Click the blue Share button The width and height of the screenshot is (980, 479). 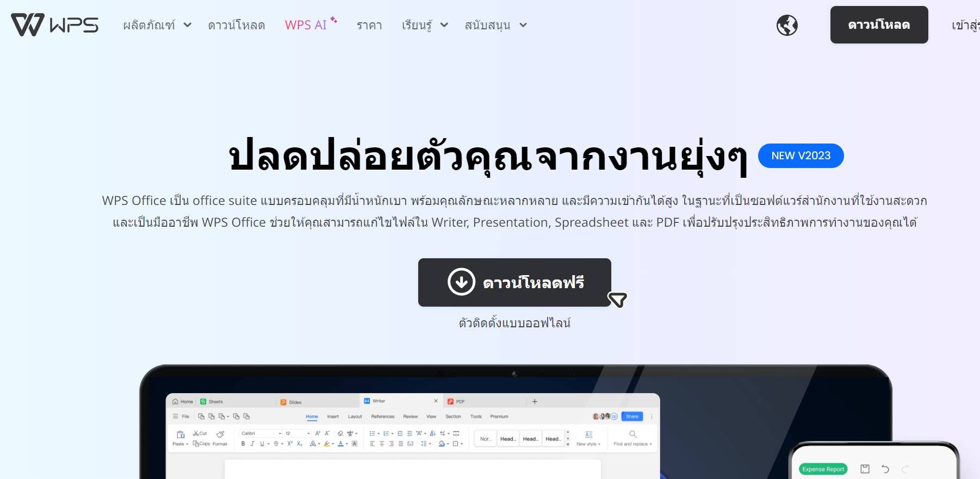point(632,416)
